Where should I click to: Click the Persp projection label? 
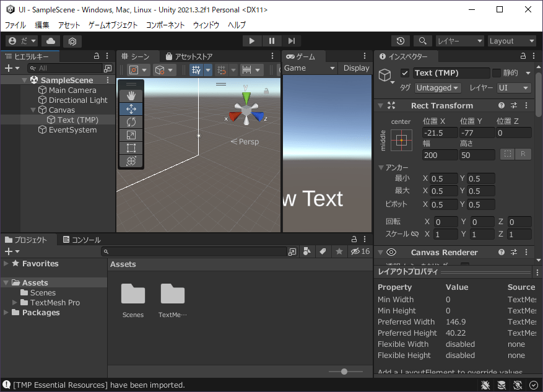[249, 142]
